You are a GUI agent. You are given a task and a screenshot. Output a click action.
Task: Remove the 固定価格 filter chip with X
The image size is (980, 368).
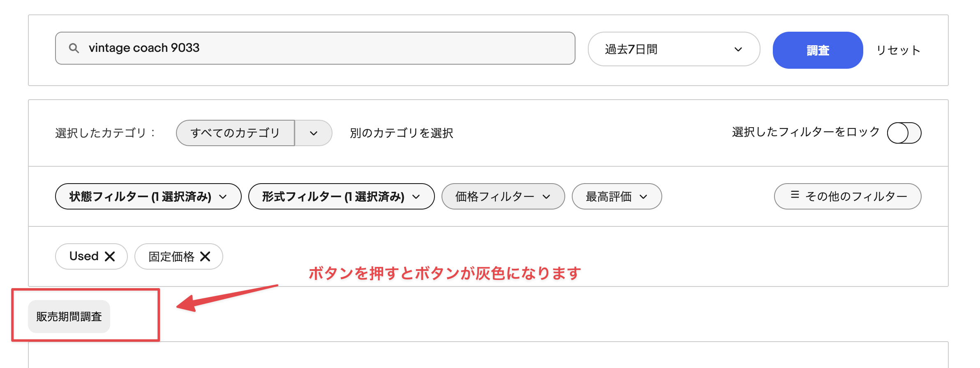(205, 256)
